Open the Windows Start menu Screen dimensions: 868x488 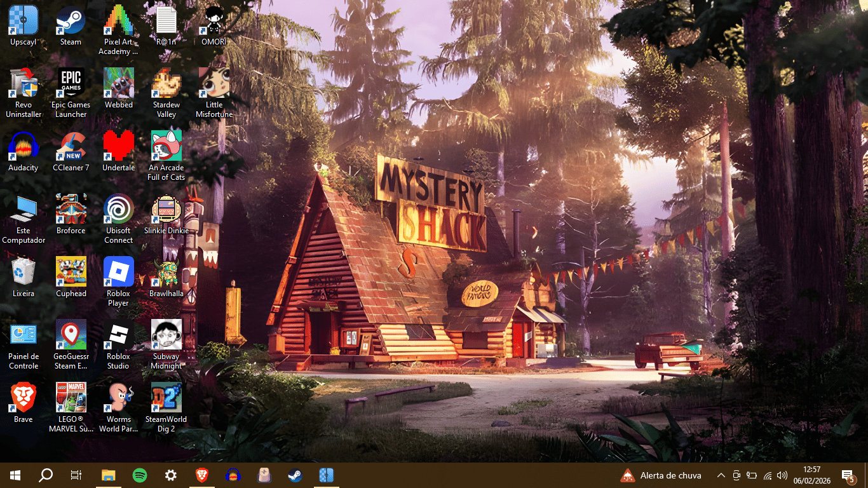[x=15, y=475]
